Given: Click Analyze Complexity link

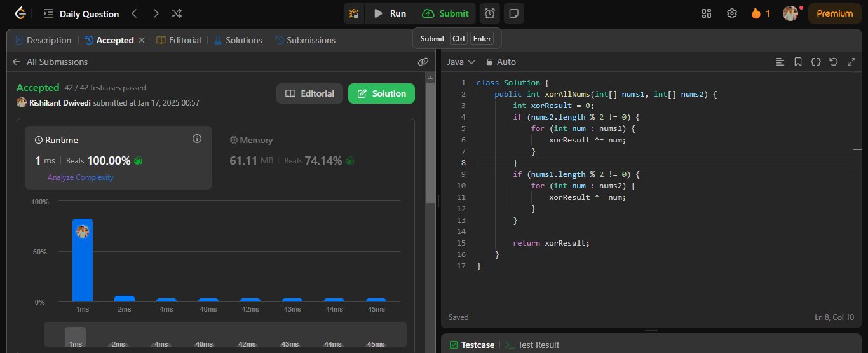Looking at the screenshot, I should tap(80, 177).
